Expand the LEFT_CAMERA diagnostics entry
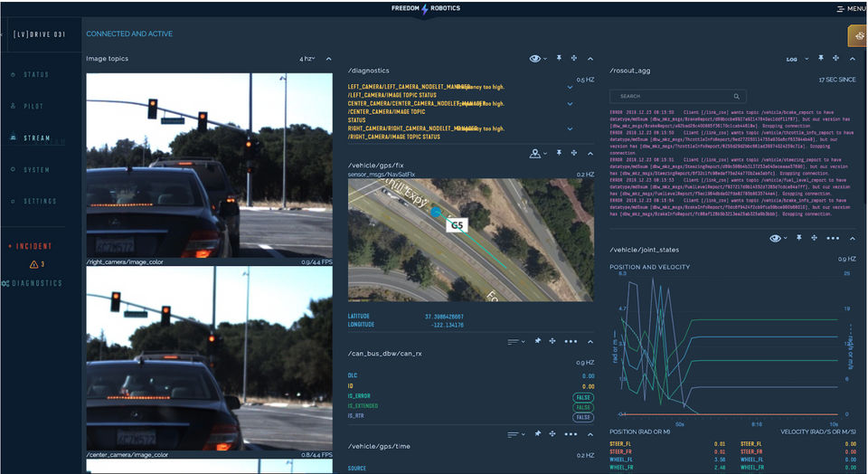 click(570, 88)
